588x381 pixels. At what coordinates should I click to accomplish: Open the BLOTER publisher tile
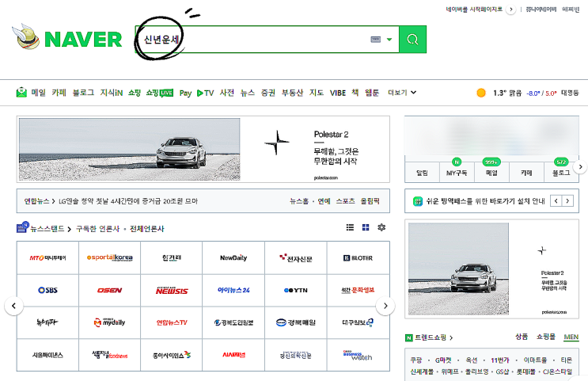[358, 258]
